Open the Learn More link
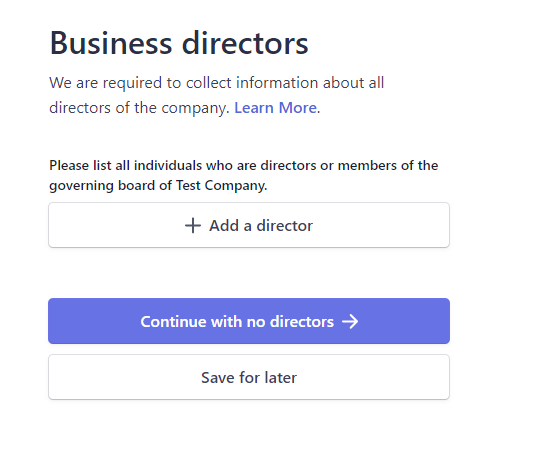The image size is (543, 455). pos(276,108)
